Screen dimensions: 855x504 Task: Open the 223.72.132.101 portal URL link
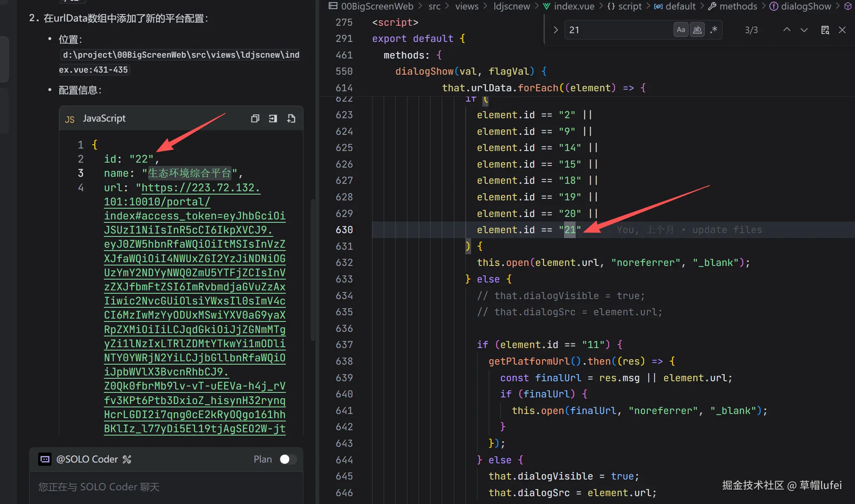point(200,188)
